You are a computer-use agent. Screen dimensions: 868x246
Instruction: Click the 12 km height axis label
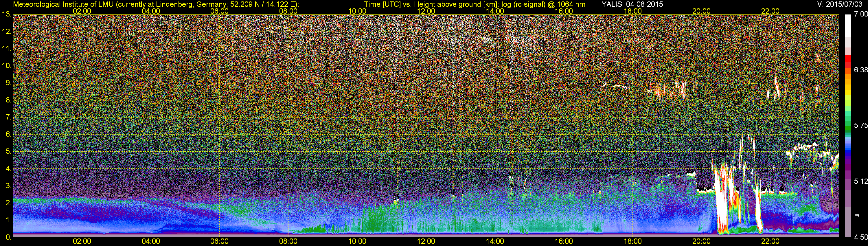coord(6,32)
